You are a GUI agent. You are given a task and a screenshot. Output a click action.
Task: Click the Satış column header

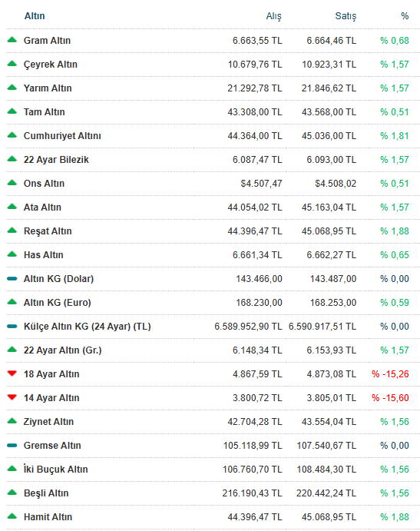click(346, 16)
